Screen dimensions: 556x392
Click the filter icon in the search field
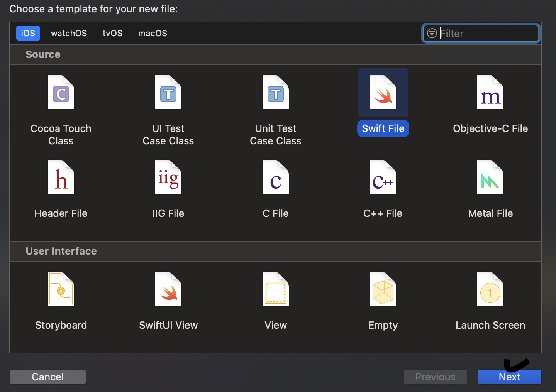(x=432, y=33)
